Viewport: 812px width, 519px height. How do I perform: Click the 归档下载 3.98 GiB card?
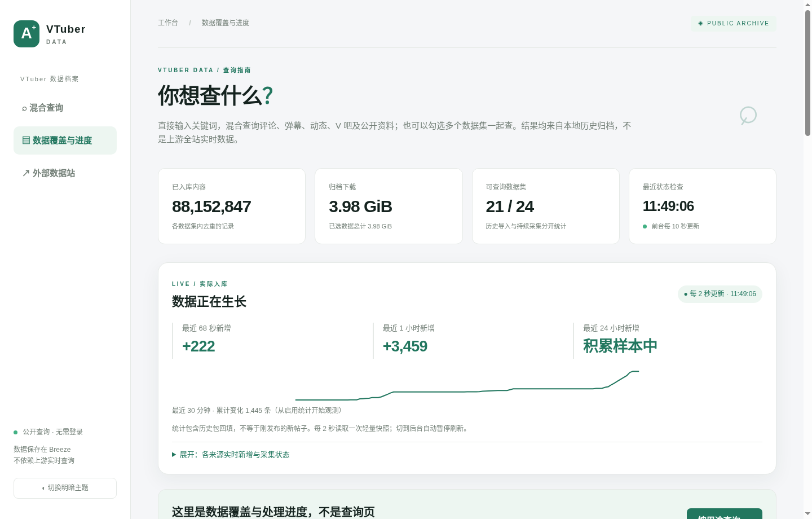point(389,206)
